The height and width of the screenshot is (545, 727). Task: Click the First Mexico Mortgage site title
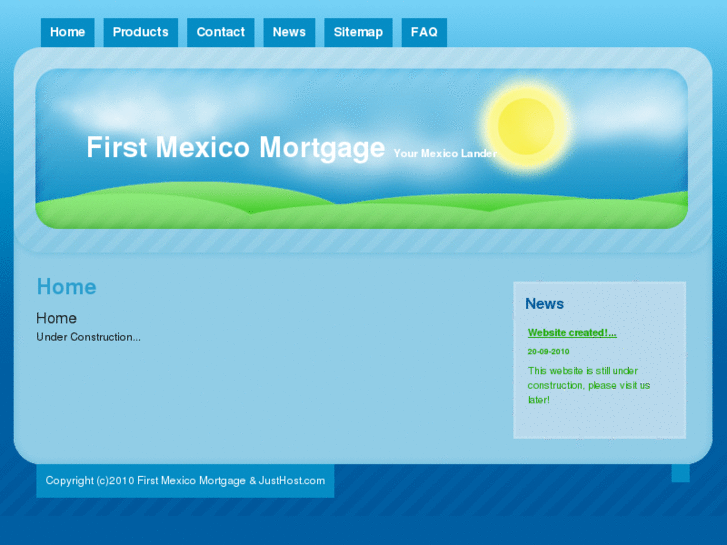[236, 147]
